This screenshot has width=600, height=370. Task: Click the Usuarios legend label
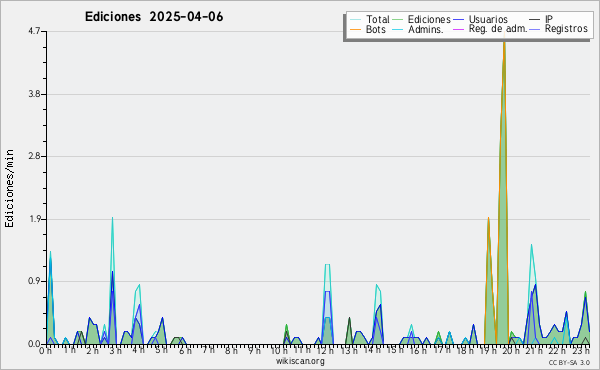click(x=488, y=19)
